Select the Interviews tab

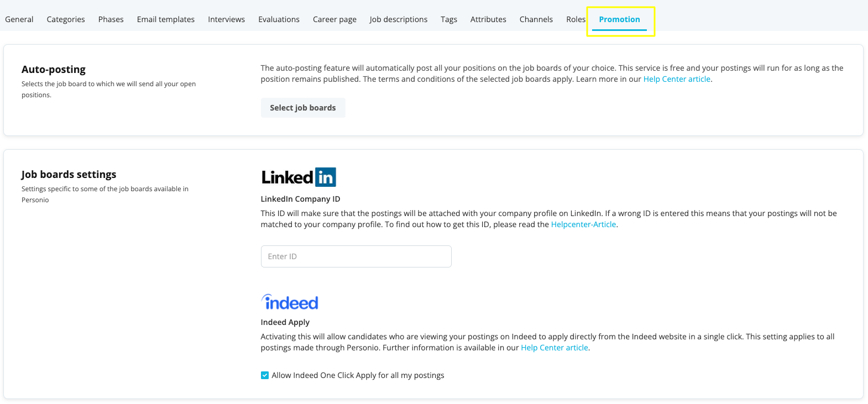(x=226, y=19)
